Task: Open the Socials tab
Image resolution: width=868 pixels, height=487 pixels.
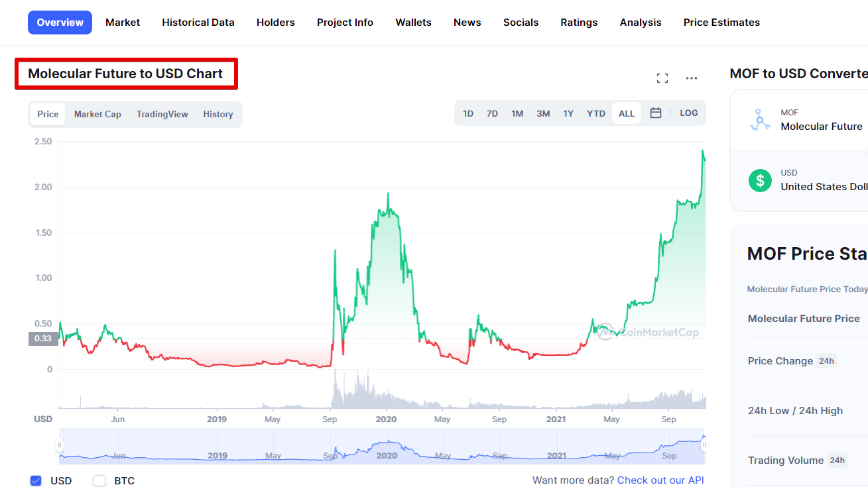Action: (x=521, y=23)
